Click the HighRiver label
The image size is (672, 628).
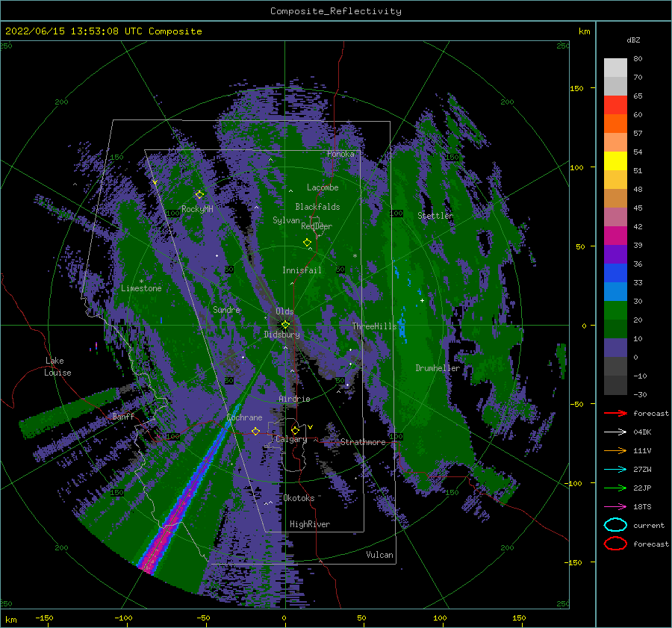tap(309, 524)
